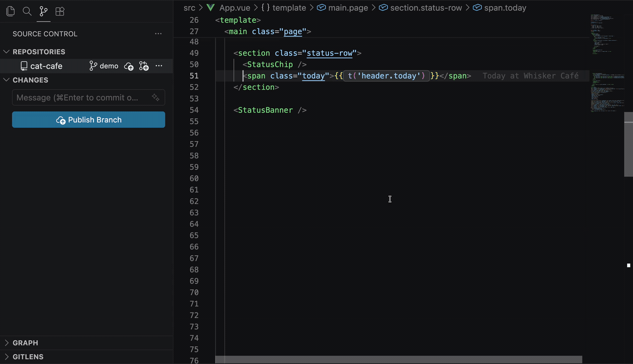
Task: Open Source Control more actions menu
Action: pos(158,34)
